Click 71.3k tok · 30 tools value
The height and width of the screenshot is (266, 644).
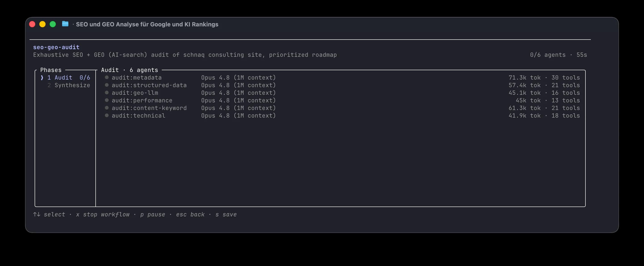click(x=544, y=78)
